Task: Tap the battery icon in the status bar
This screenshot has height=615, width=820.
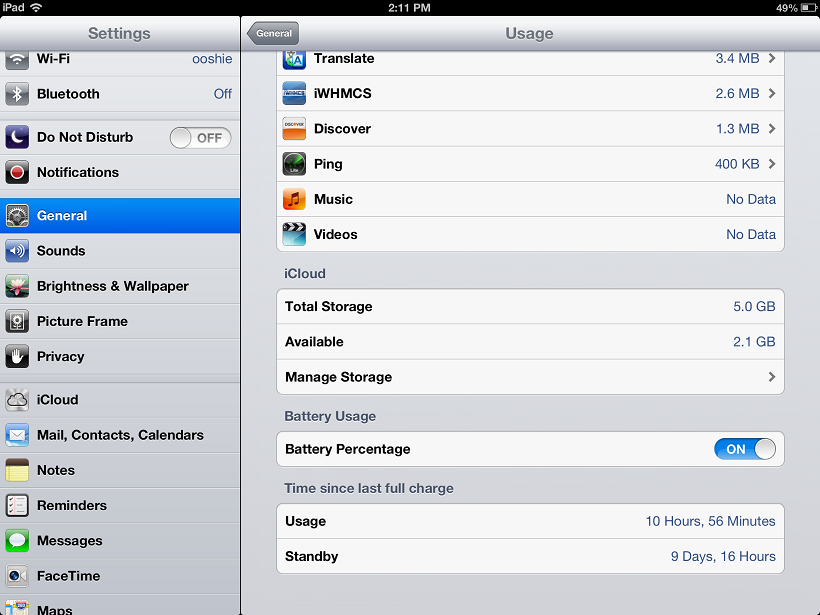Action: tap(808, 8)
